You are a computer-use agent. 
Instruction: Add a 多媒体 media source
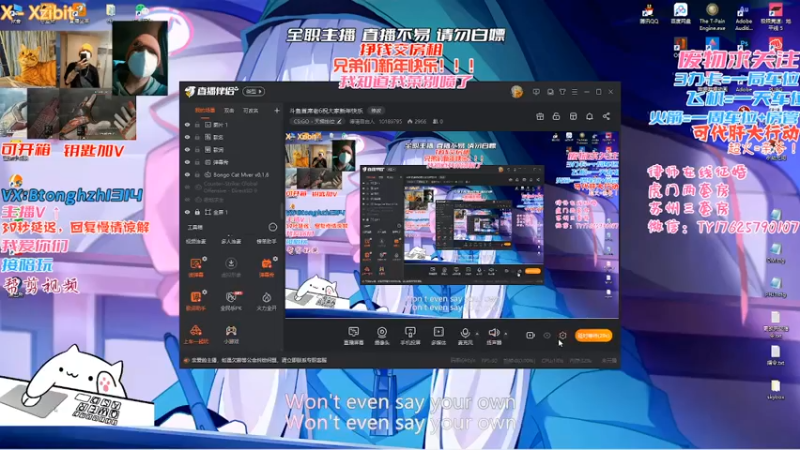point(438,336)
